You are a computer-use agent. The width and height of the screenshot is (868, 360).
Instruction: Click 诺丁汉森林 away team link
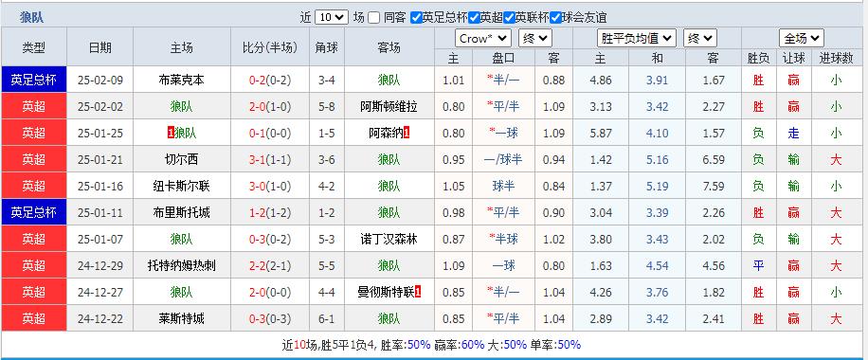(389, 240)
